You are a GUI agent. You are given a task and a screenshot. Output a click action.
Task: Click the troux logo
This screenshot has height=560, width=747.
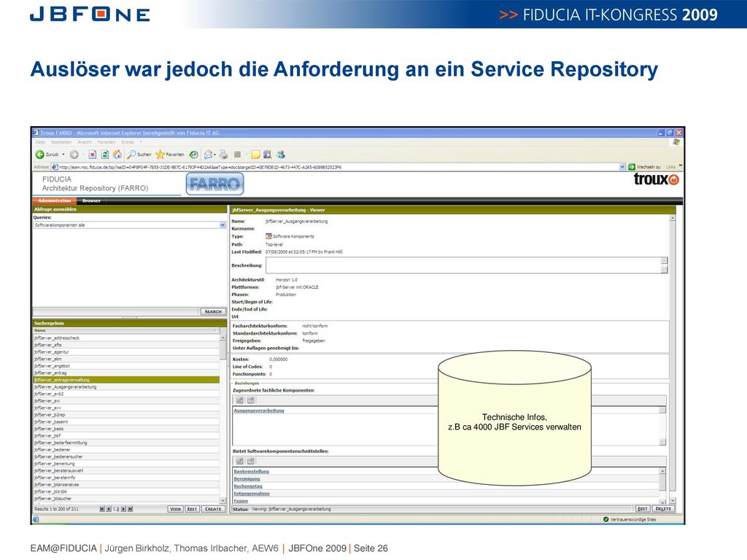[x=656, y=179]
